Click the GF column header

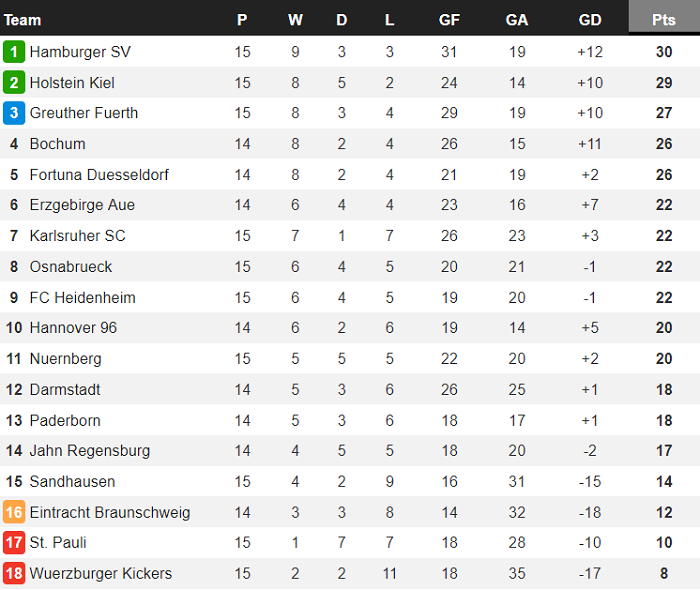coord(450,20)
